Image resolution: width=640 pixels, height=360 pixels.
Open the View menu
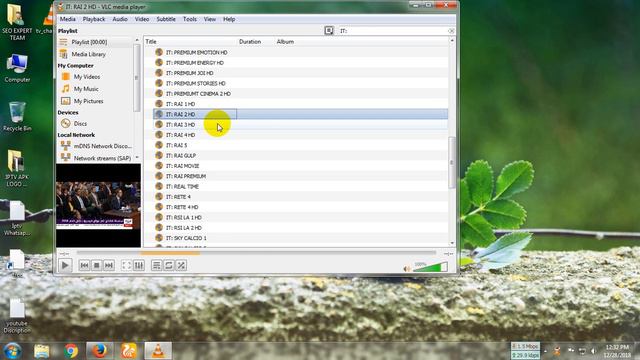click(x=210, y=19)
